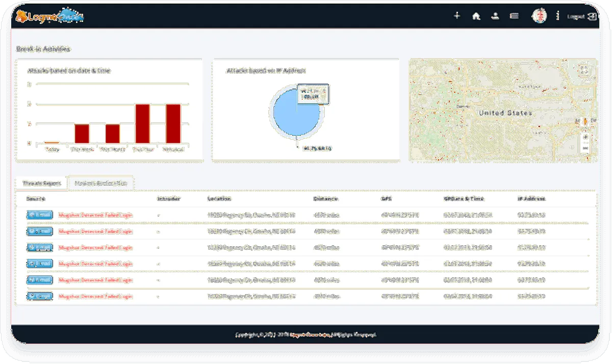The height and width of the screenshot is (364, 612).
Task: Open the profile avatar picture
Action: pos(539,16)
